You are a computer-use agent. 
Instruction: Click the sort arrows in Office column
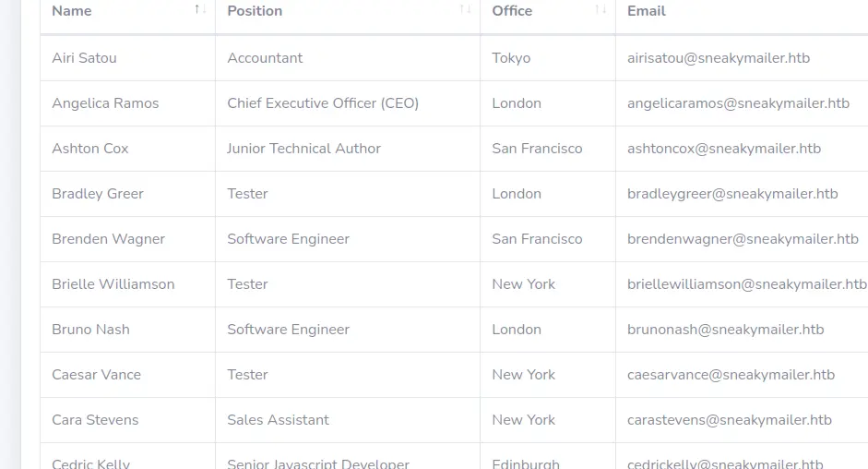pyautogui.click(x=600, y=10)
